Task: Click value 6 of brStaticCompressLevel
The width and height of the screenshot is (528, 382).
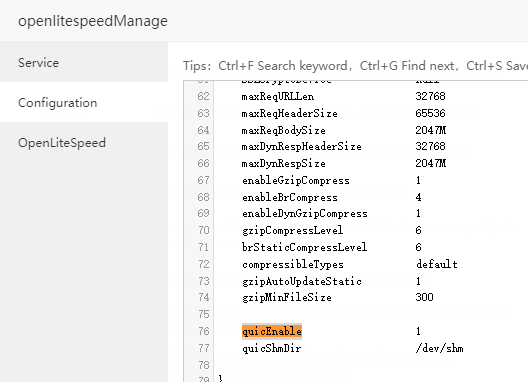Action: 418,247
